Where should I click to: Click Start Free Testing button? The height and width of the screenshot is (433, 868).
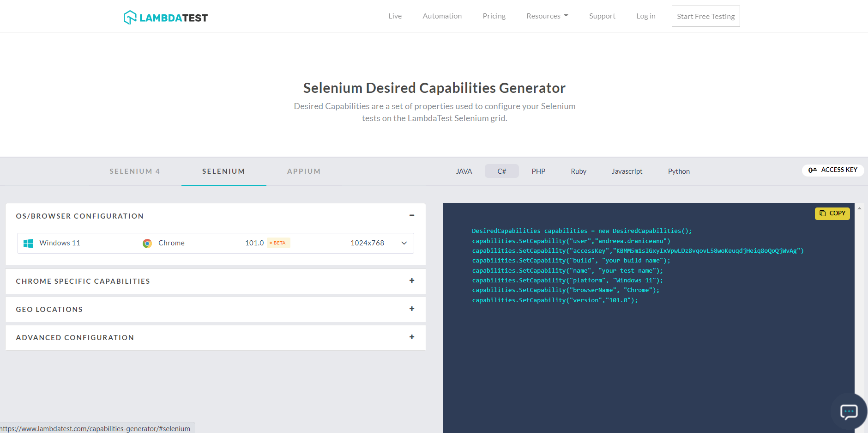tap(705, 16)
